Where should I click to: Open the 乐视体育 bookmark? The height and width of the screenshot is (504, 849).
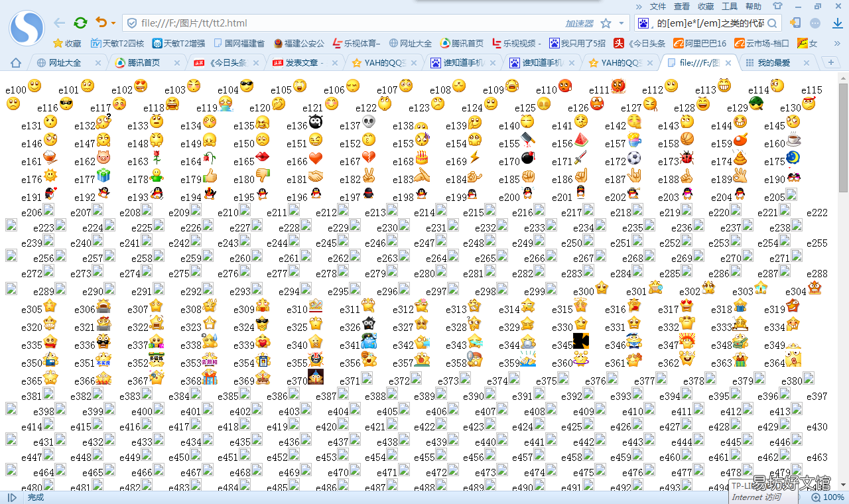[x=357, y=44]
